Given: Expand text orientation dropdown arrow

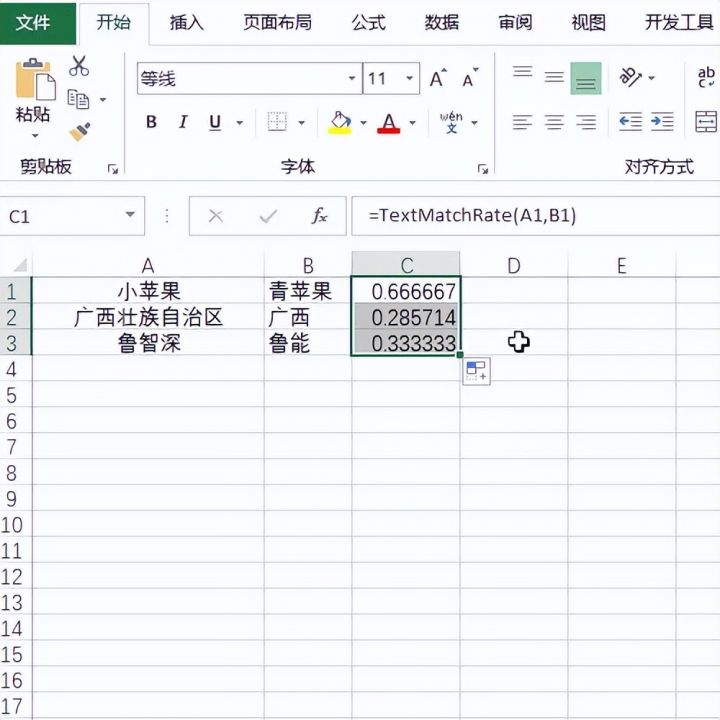Looking at the screenshot, I should 651,78.
